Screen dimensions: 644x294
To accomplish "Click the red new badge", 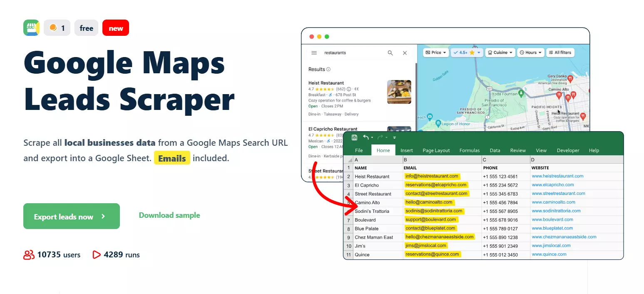I will pyautogui.click(x=116, y=28).
